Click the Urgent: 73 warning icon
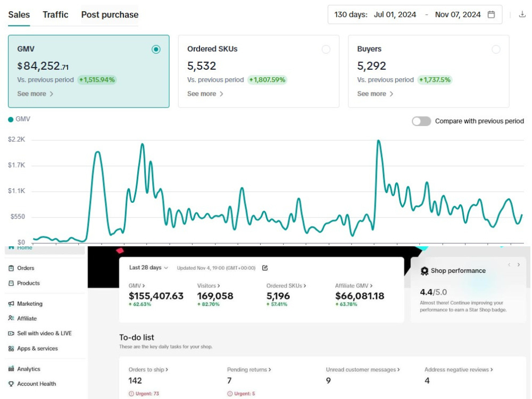The height and width of the screenshot is (399, 532). pyautogui.click(x=131, y=394)
